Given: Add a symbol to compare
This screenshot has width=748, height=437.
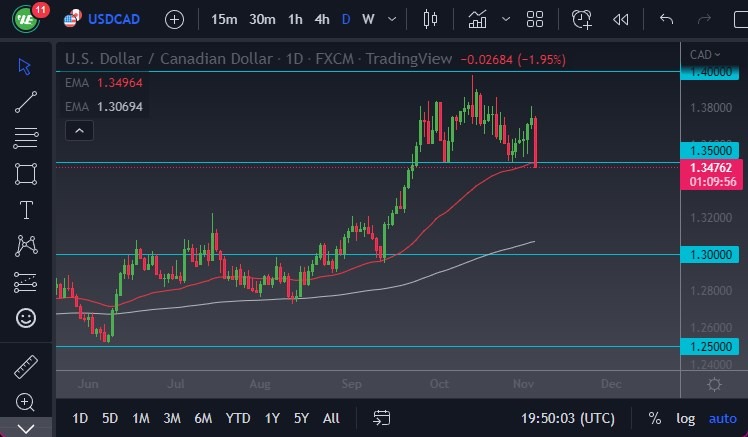Looking at the screenshot, I should point(175,20).
